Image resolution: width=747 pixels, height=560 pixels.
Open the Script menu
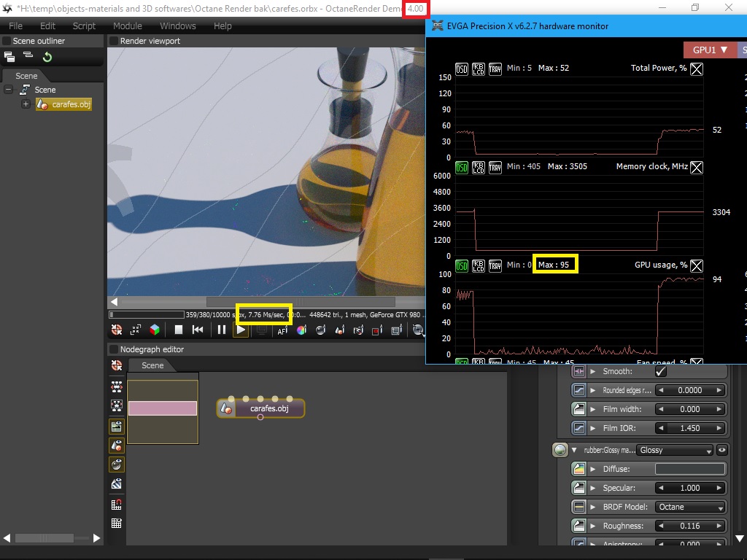point(85,26)
